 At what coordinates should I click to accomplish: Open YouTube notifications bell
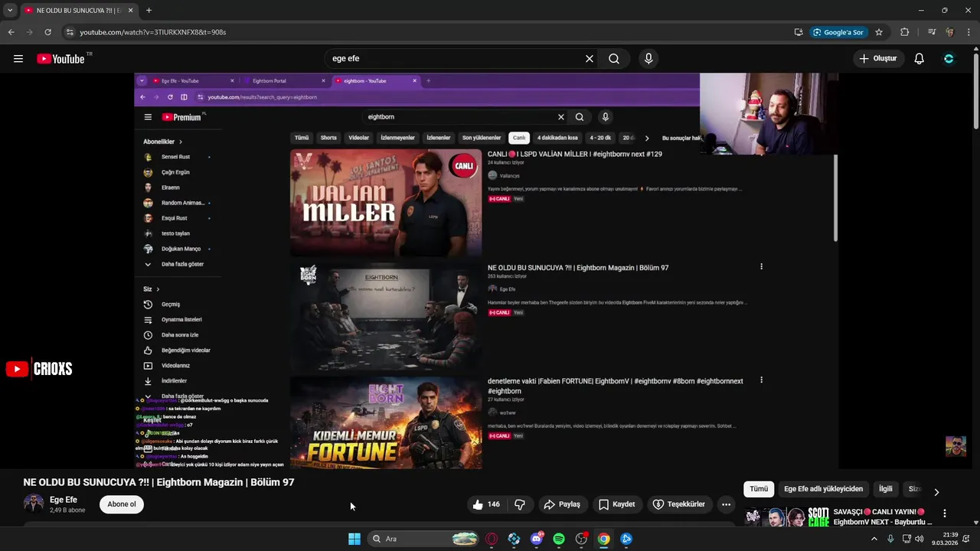[x=920, y=59]
